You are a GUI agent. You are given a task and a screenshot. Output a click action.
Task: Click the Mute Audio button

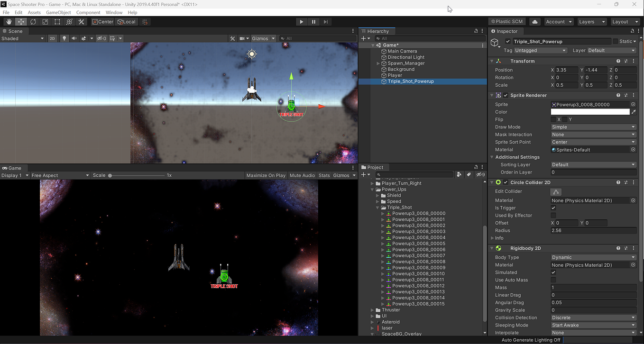tap(302, 175)
